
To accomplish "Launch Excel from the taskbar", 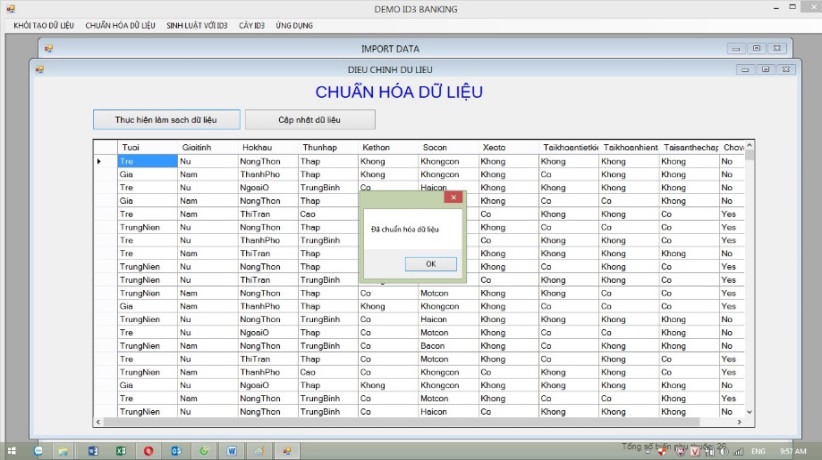I will point(121,451).
